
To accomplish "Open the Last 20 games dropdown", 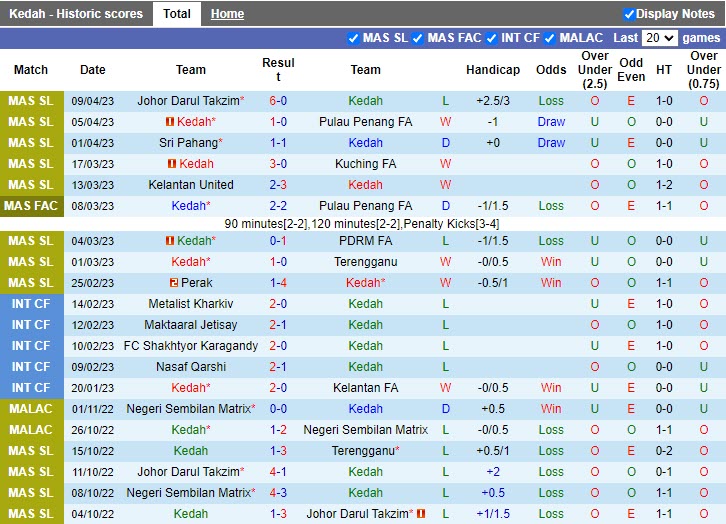I will [x=660, y=38].
